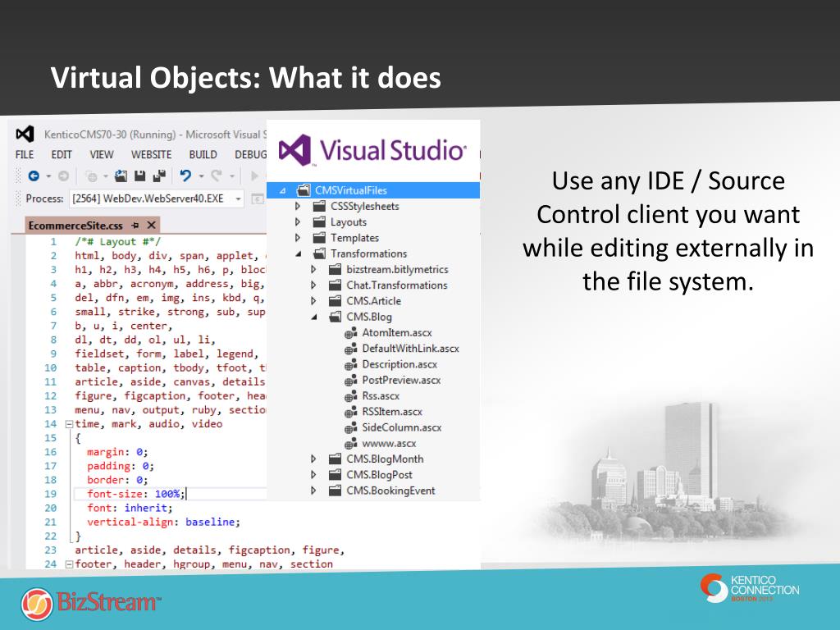Select the CMS.BlogMonth folder label
The height and width of the screenshot is (630, 840).
pos(385,459)
